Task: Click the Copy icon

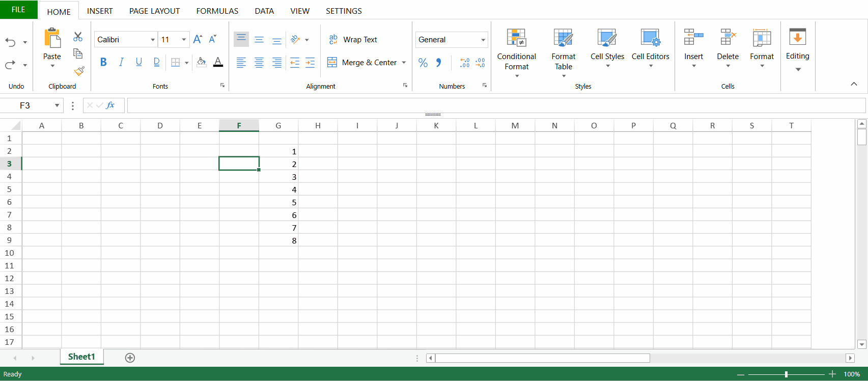Action: point(78,53)
